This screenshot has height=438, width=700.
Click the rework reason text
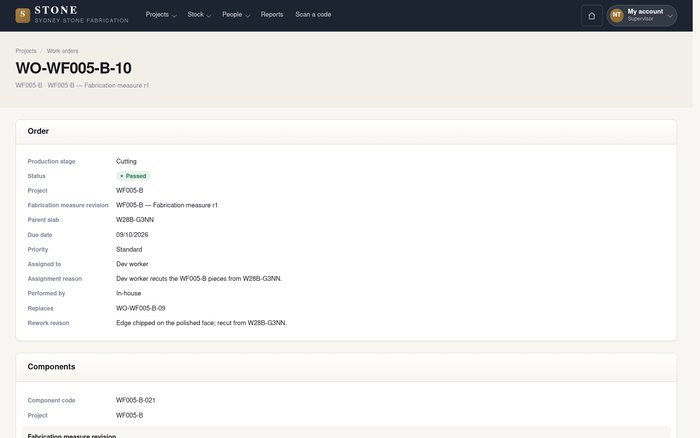click(201, 323)
